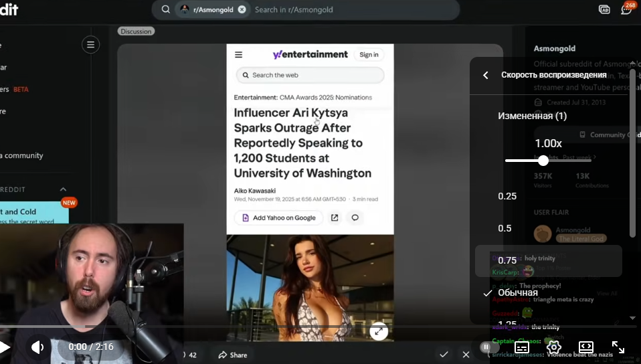Open the Reddit chat notifications
The height and width of the screenshot is (364, 641).
click(626, 9)
